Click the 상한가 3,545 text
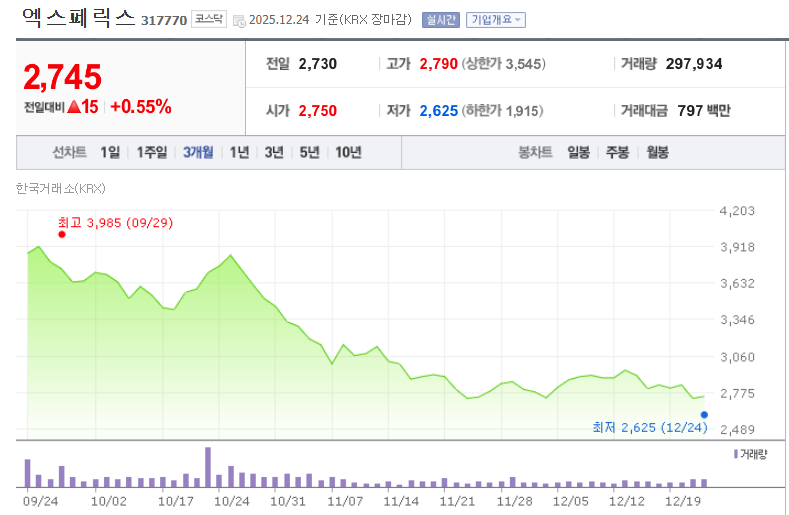This screenshot has height=515, width=789. tap(504, 64)
